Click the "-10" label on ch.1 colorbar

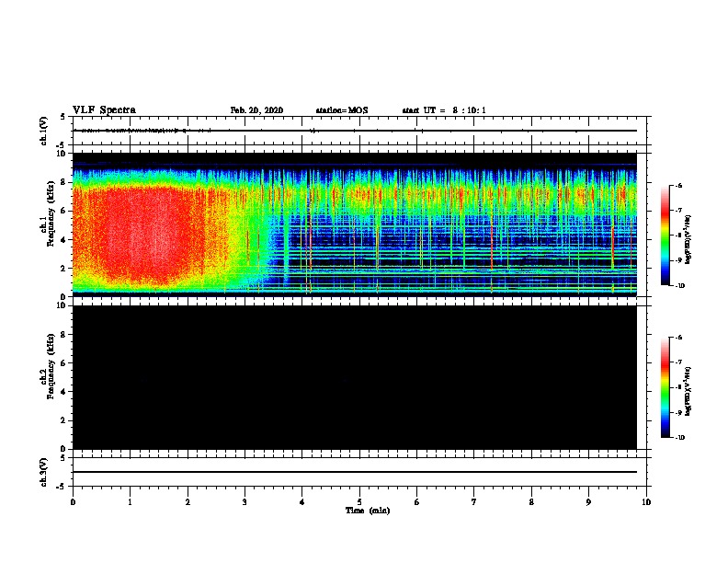[679, 286]
